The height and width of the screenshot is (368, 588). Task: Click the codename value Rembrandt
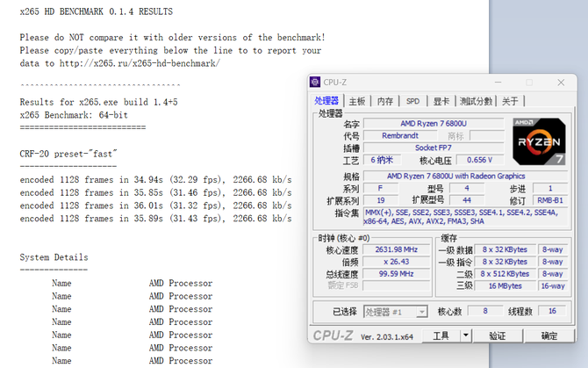pyautogui.click(x=399, y=135)
